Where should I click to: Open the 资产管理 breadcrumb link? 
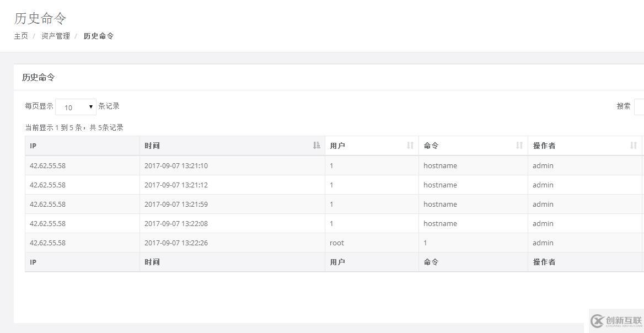click(x=56, y=36)
